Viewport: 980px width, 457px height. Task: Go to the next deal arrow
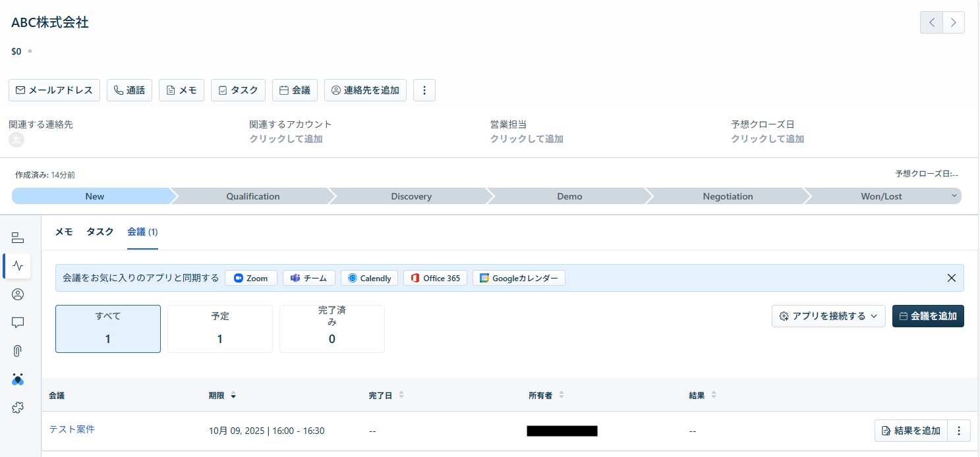[x=953, y=22]
